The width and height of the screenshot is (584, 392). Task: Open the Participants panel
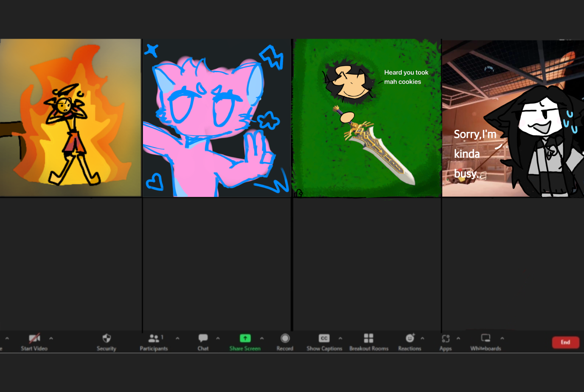(154, 339)
